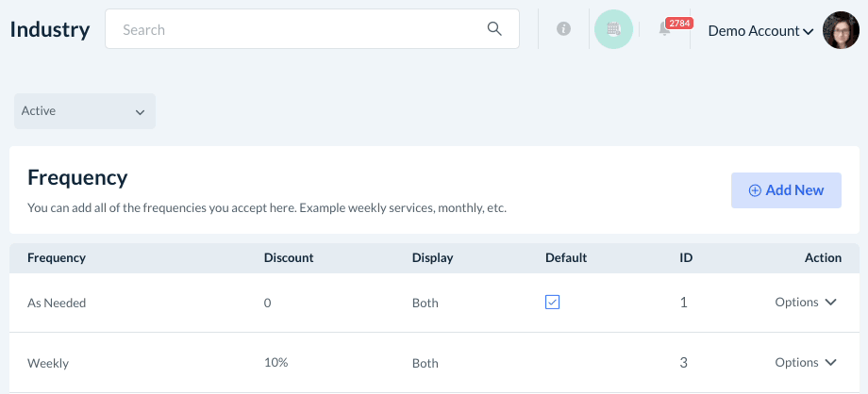Open the info icon in header
868x394 pixels.
[x=564, y=29]
